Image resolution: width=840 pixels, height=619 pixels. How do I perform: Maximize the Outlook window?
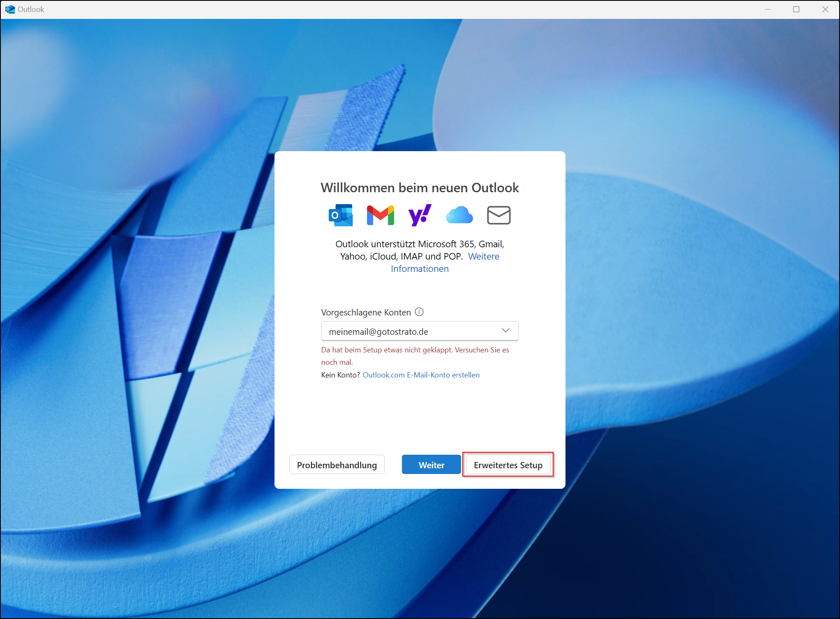point(796,9)
